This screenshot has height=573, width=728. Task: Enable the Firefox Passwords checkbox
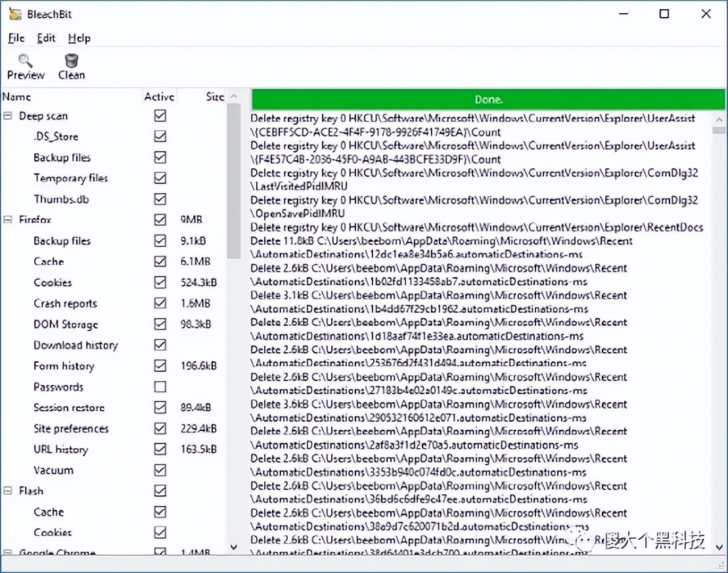[x=160, y=386]
